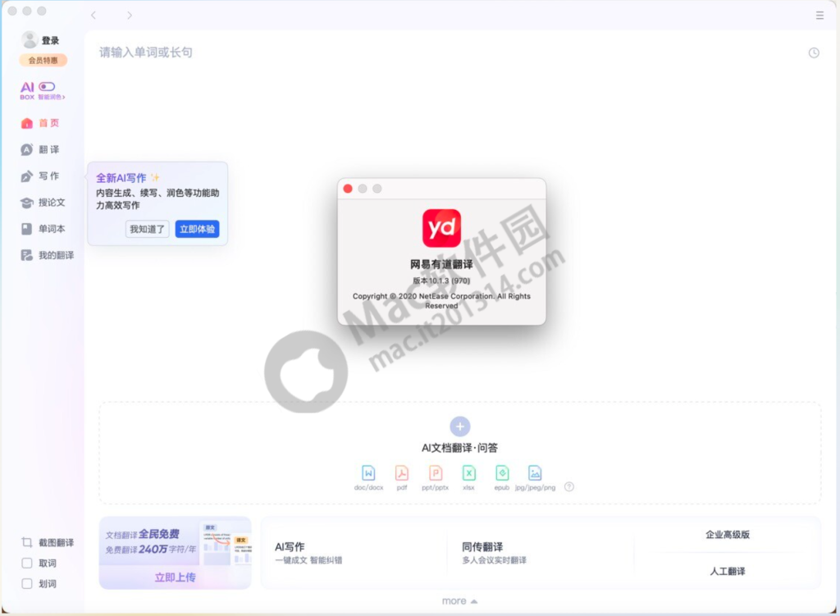The height and width of the screenshot is (616, 840).
Task: Open the AI写作 card
Action: [354, 553]
